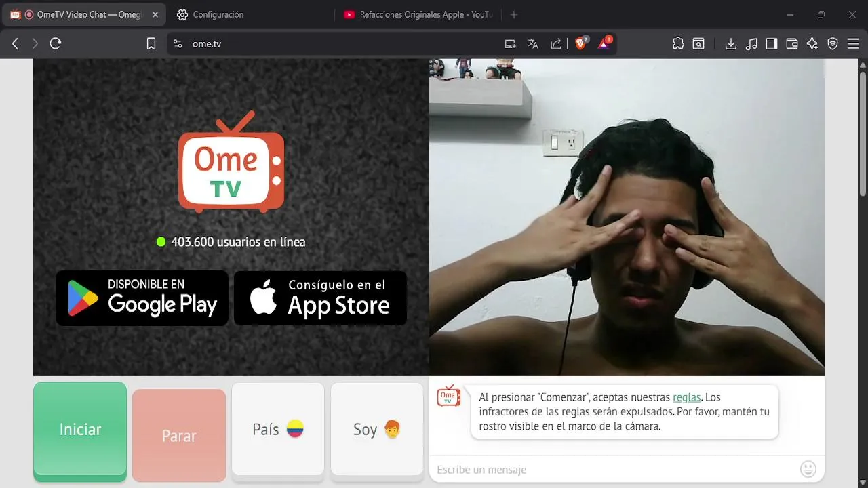Open Brave Wallet icon
The height and width of the screenshot is (488, 868).
(x=792, y=44)
